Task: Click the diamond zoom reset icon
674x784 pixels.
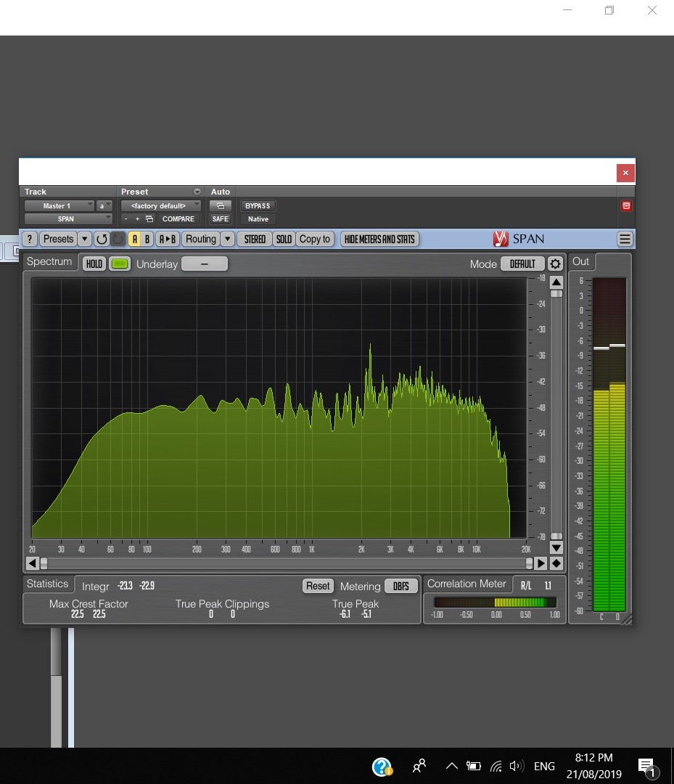Action: tap(556, 563)
